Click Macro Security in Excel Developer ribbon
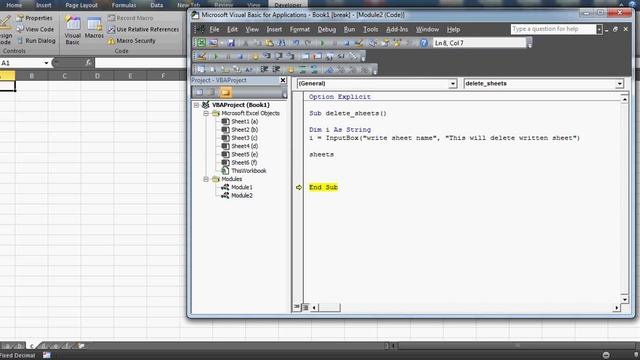This screenshot has width=640, height=360. pyautogui.click(x=131, y=41)
